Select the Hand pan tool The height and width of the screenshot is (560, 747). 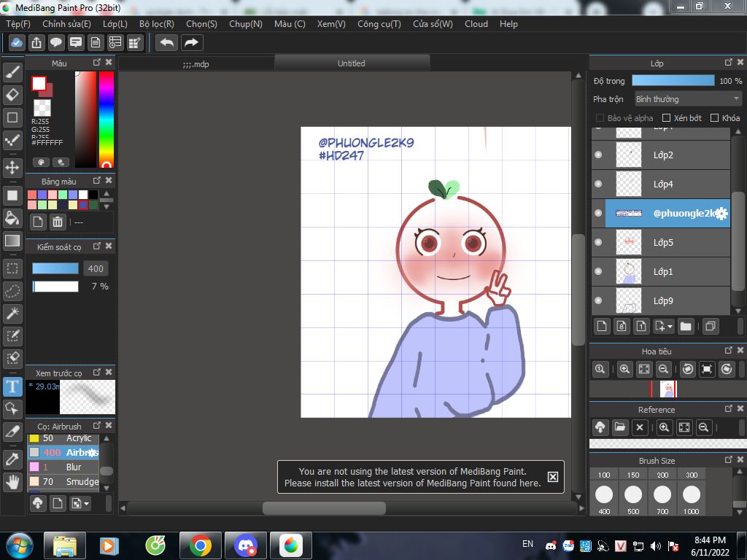[x=12, y=482]
